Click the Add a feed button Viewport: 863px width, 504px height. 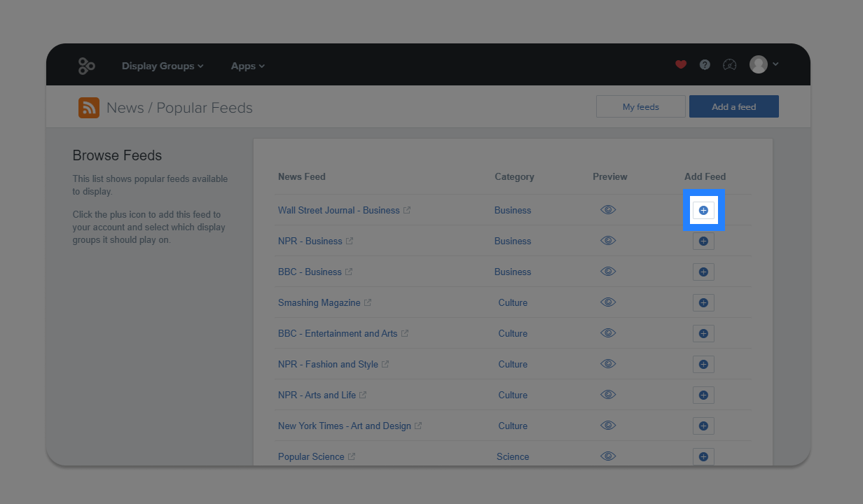click(734, 106)
